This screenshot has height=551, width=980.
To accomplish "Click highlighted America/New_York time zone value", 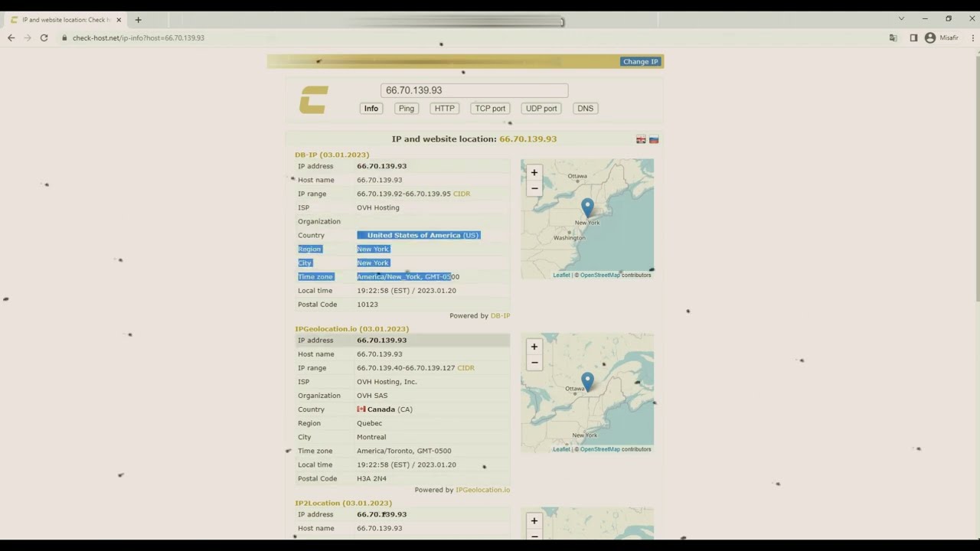I will 407,277.
